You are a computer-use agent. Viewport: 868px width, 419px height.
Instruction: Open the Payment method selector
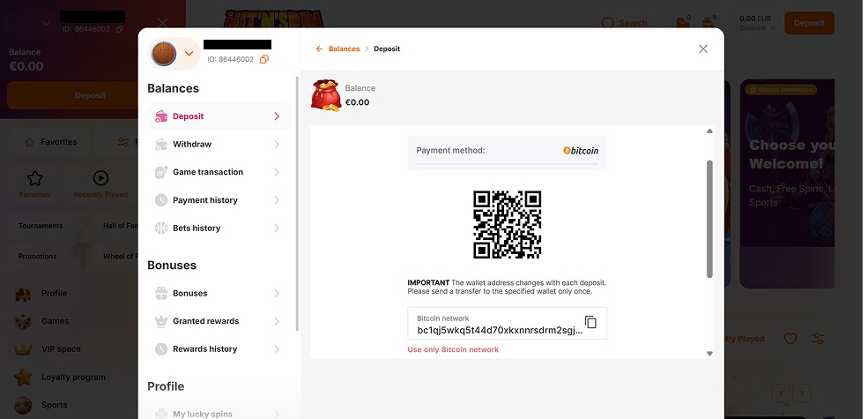point(507,151)
